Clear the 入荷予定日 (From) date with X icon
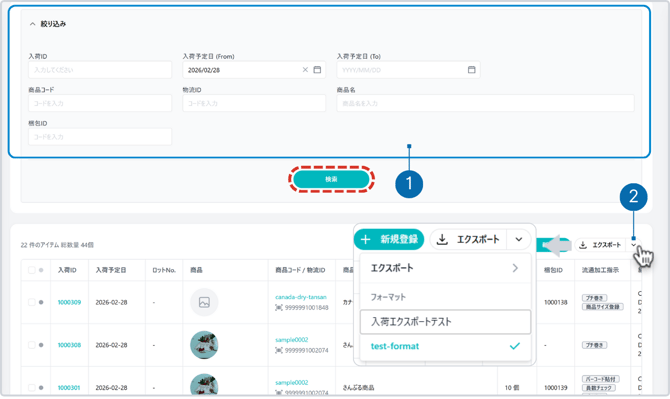 pyautogui.click(x=305, y=70)
